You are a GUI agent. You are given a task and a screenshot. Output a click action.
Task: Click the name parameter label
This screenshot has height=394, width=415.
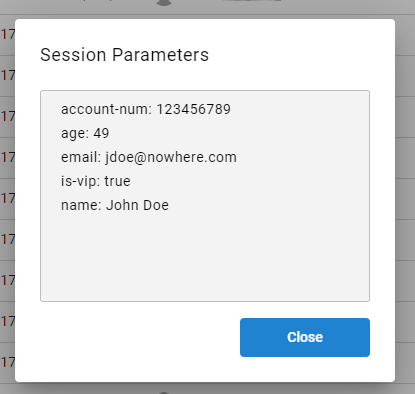(x=81, y=205)
